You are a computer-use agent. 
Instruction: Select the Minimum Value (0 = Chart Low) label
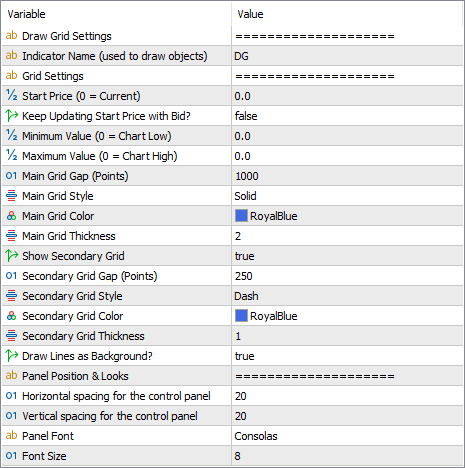coord(97,136)
